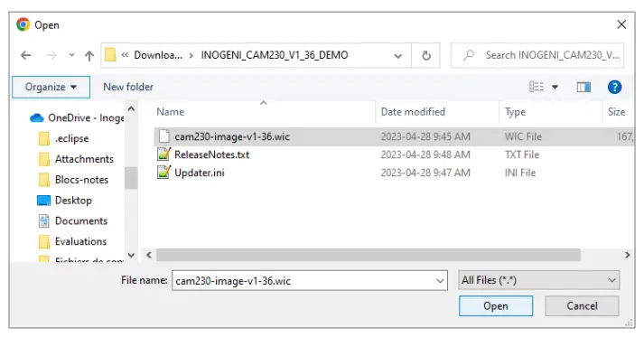This screenshot has height=337, width=644.
Task: Select cam230-image-v1-36.wic file
Action: coord(232,136)
